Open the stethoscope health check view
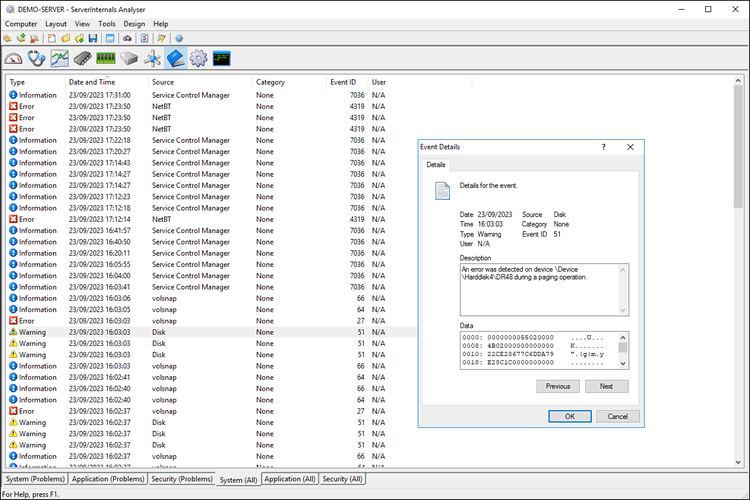Viewport: 750px width, 500px height. pos(36,59)
